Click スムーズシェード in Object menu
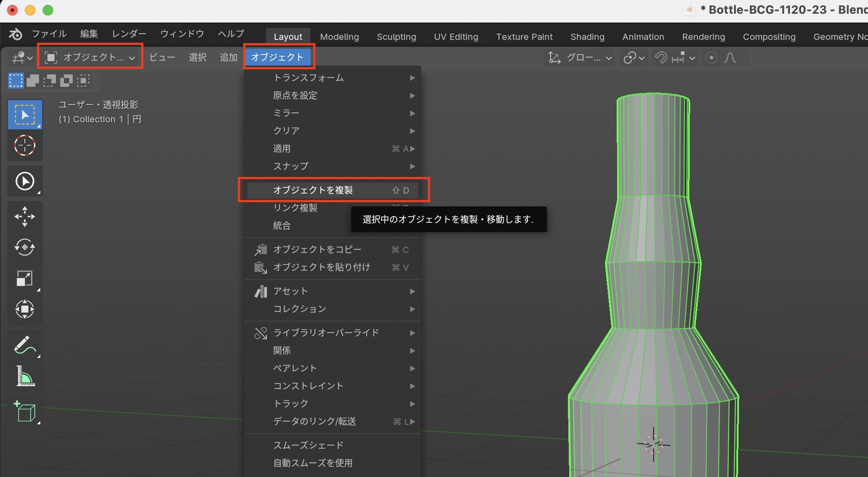This screenshot has width=868, height=477. click(308, 445)
